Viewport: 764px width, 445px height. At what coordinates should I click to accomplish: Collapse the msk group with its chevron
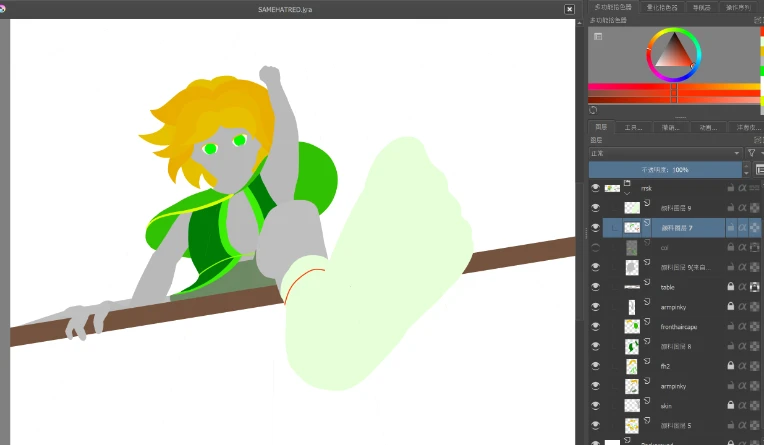coord(627,193)
